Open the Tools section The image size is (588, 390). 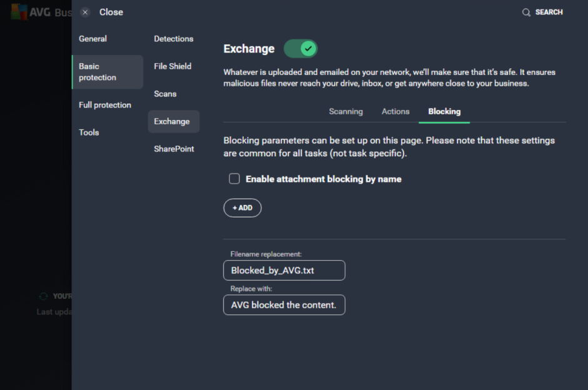89,132
